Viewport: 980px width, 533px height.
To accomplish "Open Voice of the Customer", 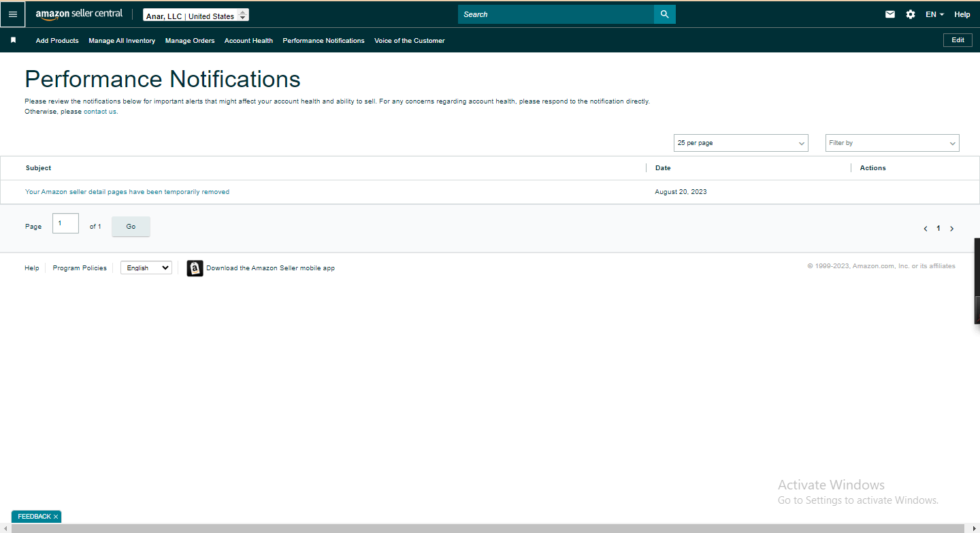I will [410, 41].
